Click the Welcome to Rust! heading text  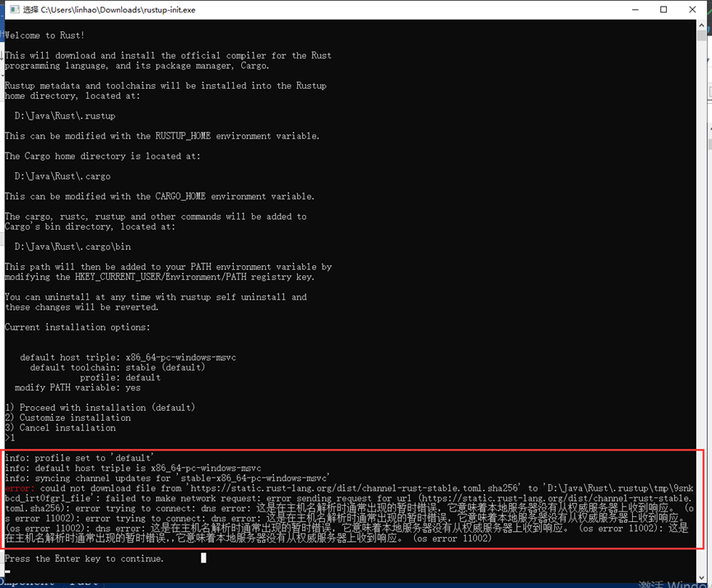[45, 35]
